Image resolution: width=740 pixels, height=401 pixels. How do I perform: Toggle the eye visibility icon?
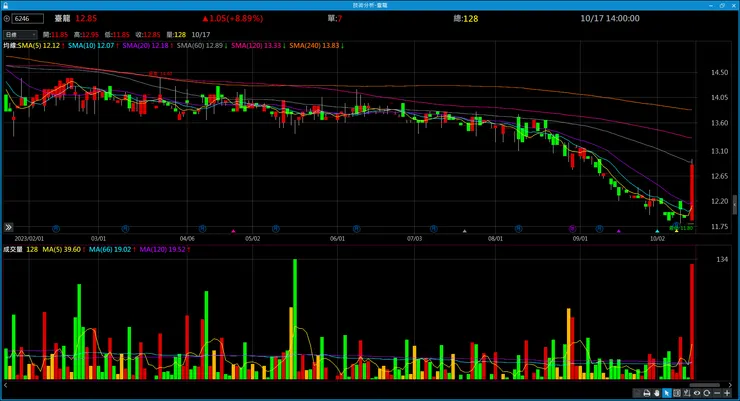[697, 393]
